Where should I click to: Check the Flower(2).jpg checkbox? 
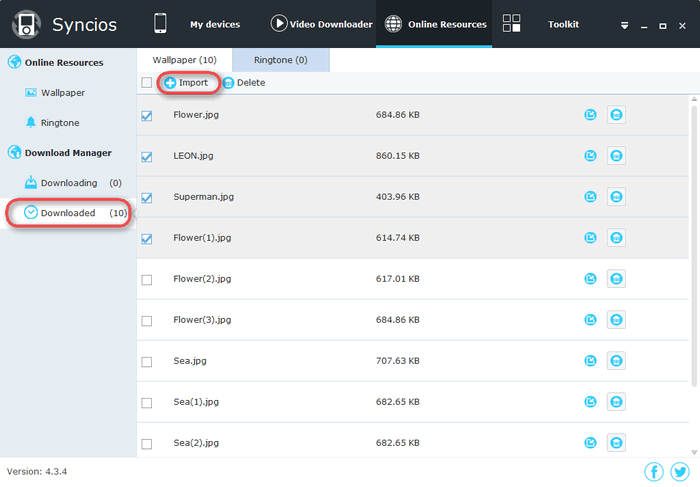coord(146,280)
